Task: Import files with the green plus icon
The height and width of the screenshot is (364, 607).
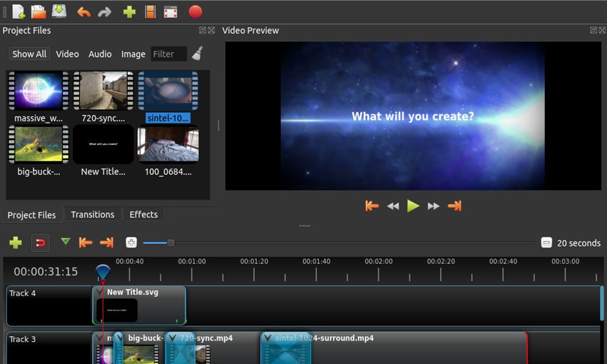Action: tap(129, 12)
